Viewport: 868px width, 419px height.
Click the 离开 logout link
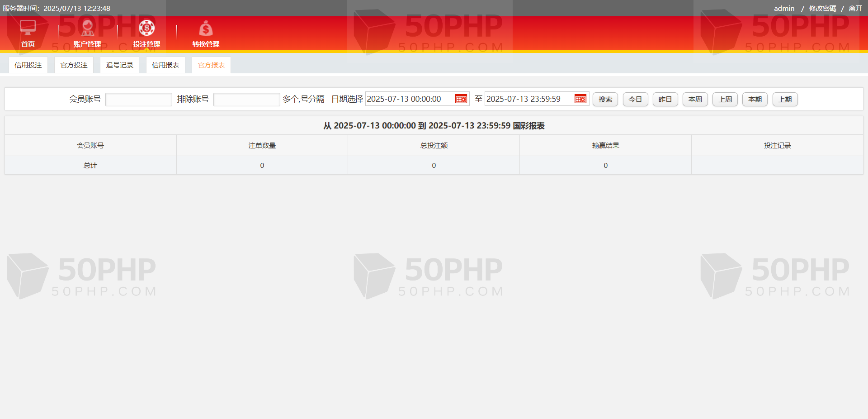(x=855, y=9)
